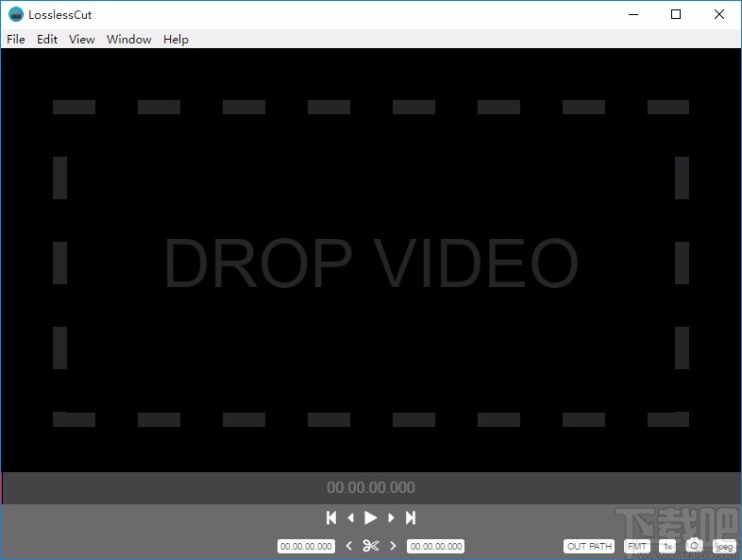Open the Window menu
Screen dimensions: 742x560
point(128,40)
